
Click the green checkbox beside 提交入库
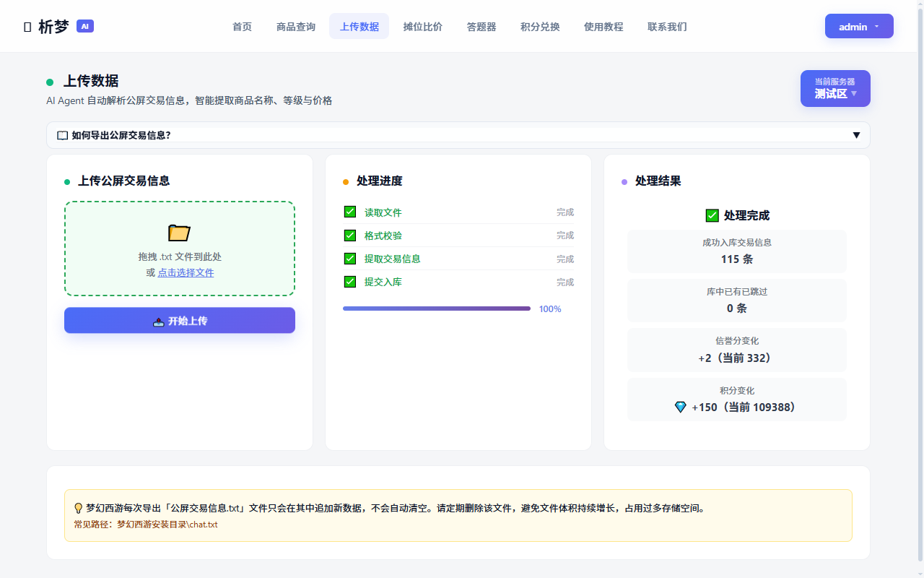[x=350, y=281]
